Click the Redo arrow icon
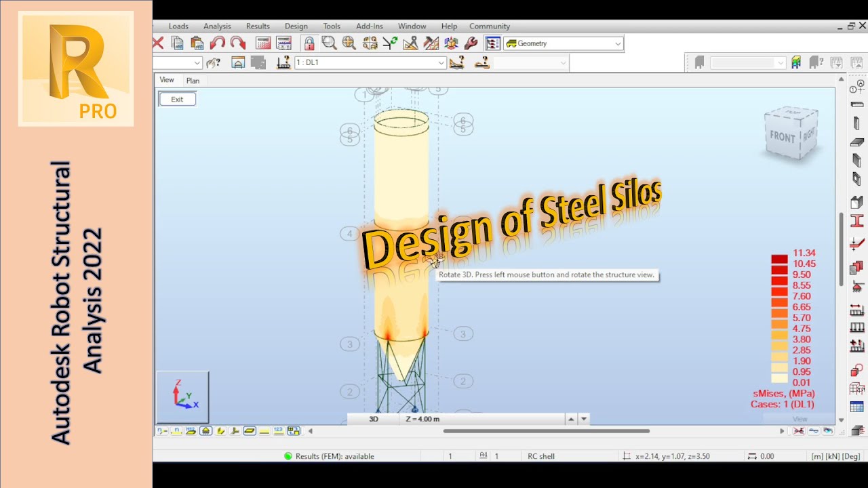Image resolution: width=868 pixels, height=488 pixels. click(237, 43)
